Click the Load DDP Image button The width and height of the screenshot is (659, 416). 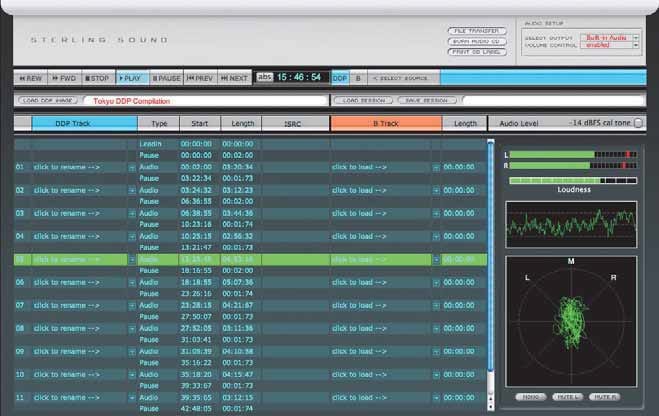pos(48,100)
